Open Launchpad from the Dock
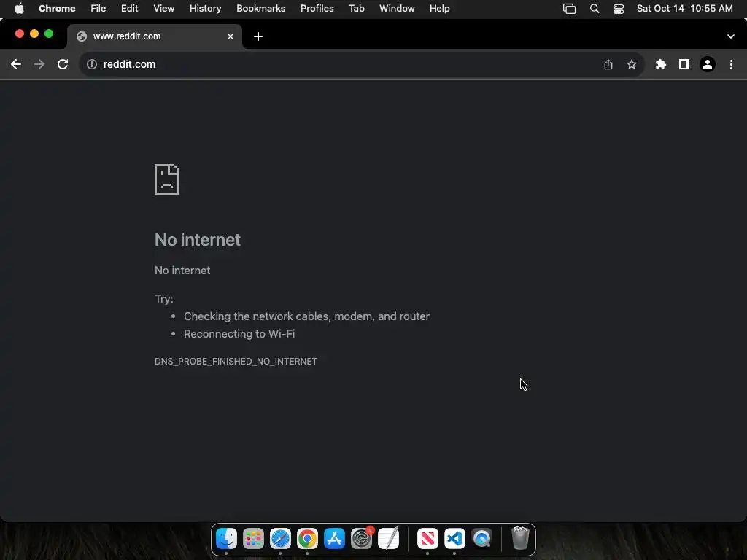This screenshot has height=560, width=747. tap(253, 539)
